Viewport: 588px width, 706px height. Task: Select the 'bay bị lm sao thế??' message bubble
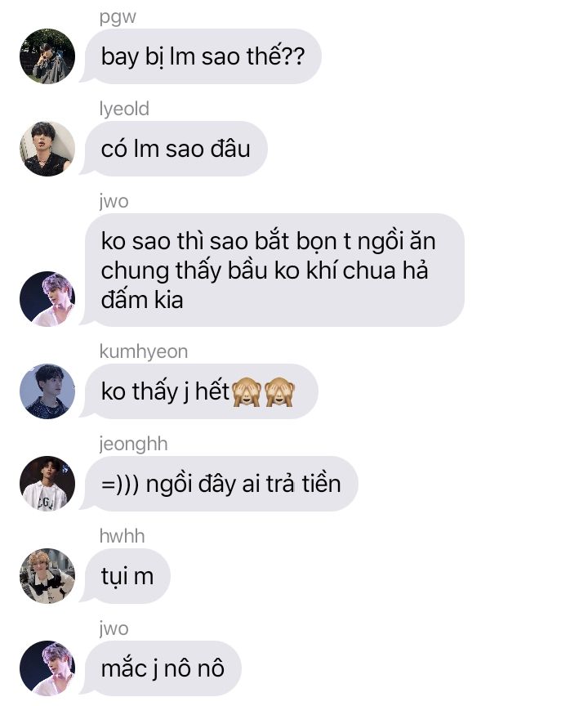point(201,56)
